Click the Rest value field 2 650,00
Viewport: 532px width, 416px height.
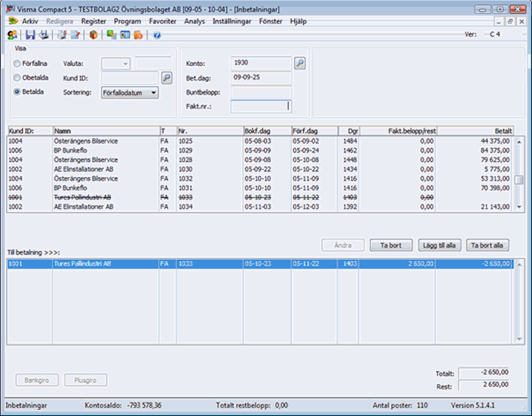click(x=484, y=385)
